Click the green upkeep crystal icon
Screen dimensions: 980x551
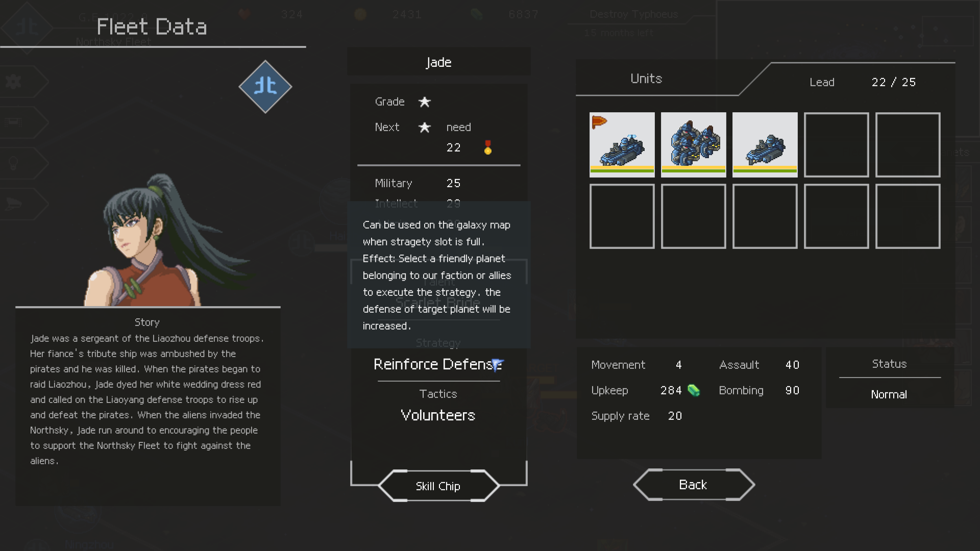click(x=693, y=390)
